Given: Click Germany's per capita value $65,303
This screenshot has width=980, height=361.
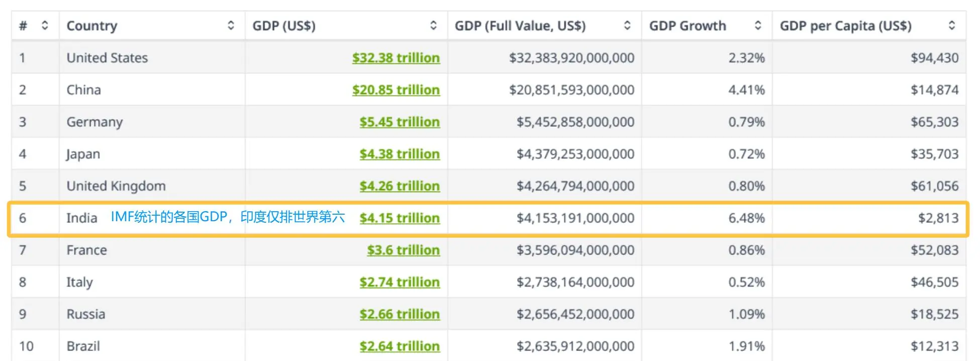Looking at the screenshot, I should pos(934,122).
